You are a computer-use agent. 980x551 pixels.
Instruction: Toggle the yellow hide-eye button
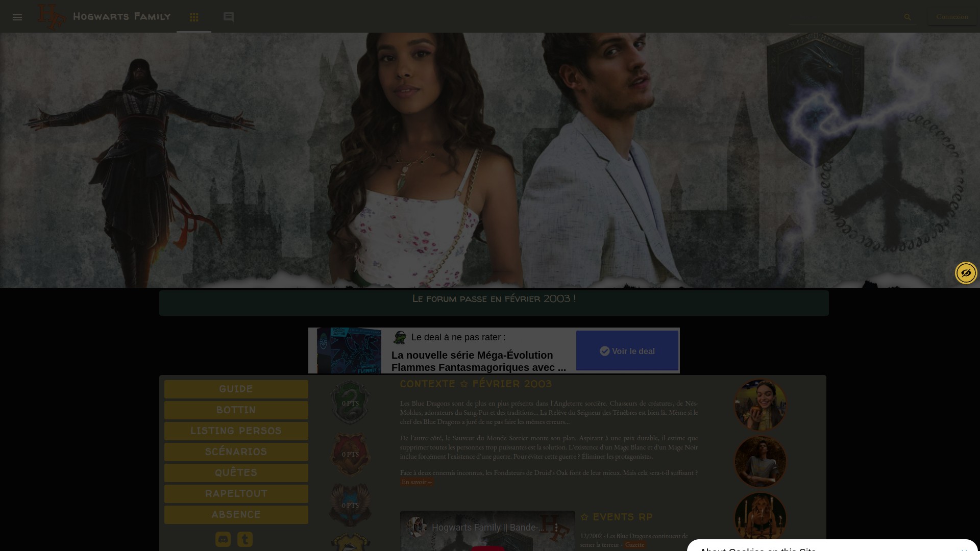click(966, 273)
